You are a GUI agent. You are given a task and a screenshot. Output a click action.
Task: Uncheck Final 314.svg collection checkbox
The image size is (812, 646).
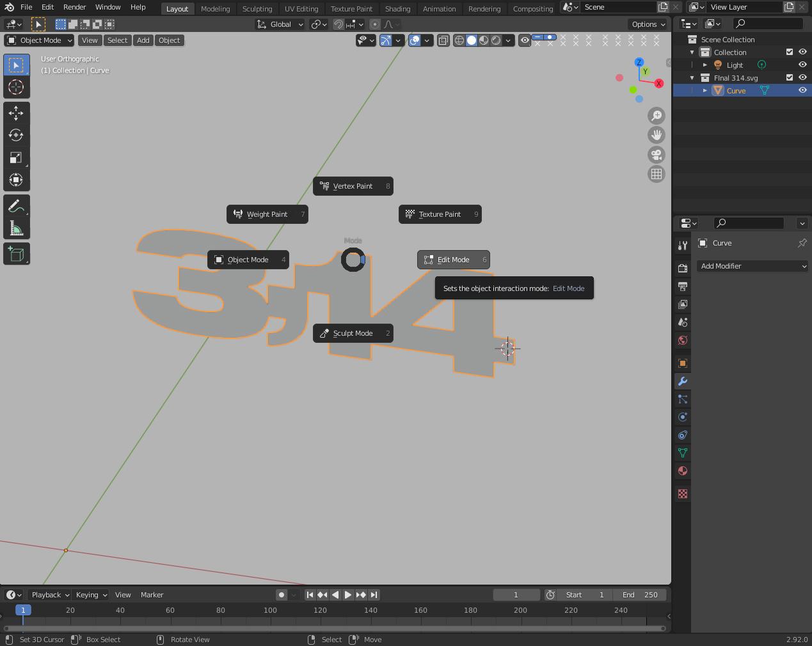[790, 77]
